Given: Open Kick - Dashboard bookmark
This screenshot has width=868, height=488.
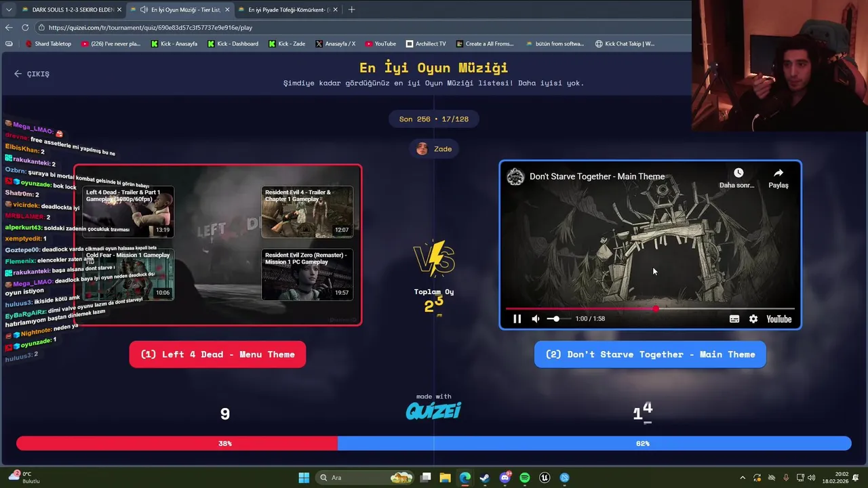Looking at the screenshot, I should click(233, 43).
